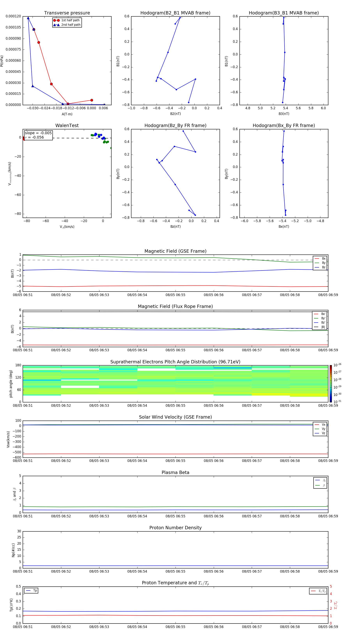
Task: Click '2nd half path' legend entry
Action: pos(67,25)
